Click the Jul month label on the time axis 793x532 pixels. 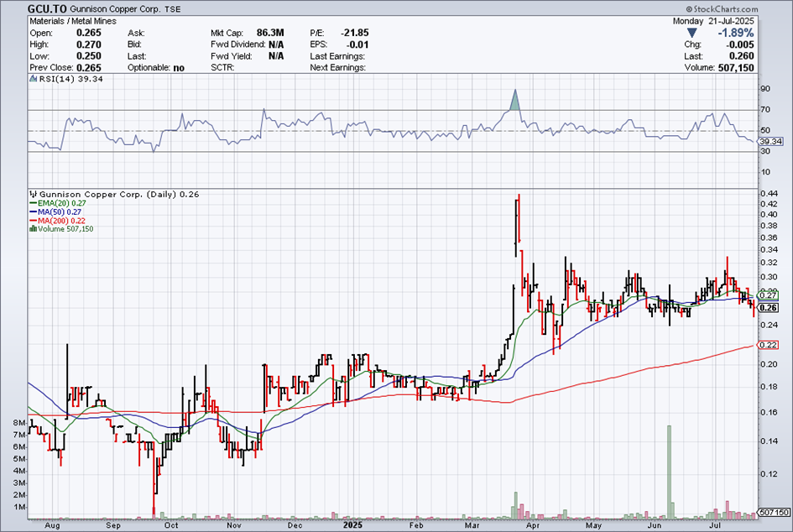(715, 525)
